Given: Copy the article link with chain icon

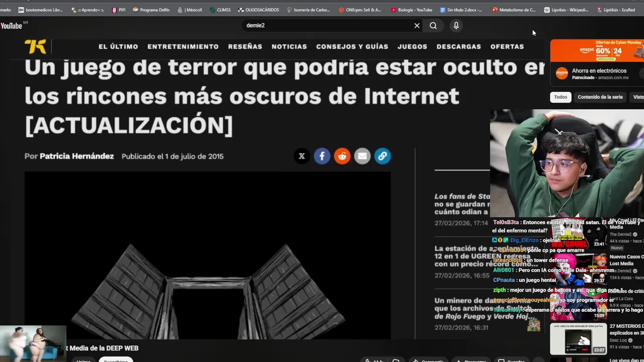Looking at the screenshot, I should [382, 156].
